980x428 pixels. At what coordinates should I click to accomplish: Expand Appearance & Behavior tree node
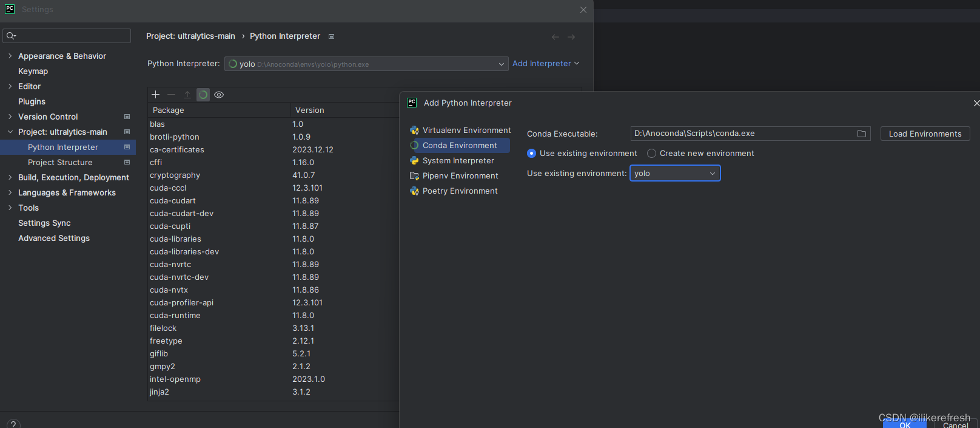coord(10,56)
